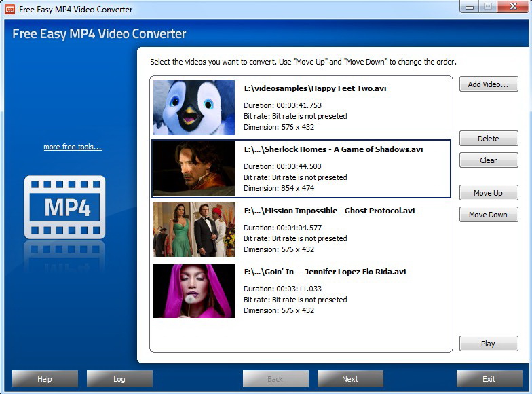Viewport: 532px width, 394px height.
Task: Move the selected video up
Action: click(x=489, y=193)
